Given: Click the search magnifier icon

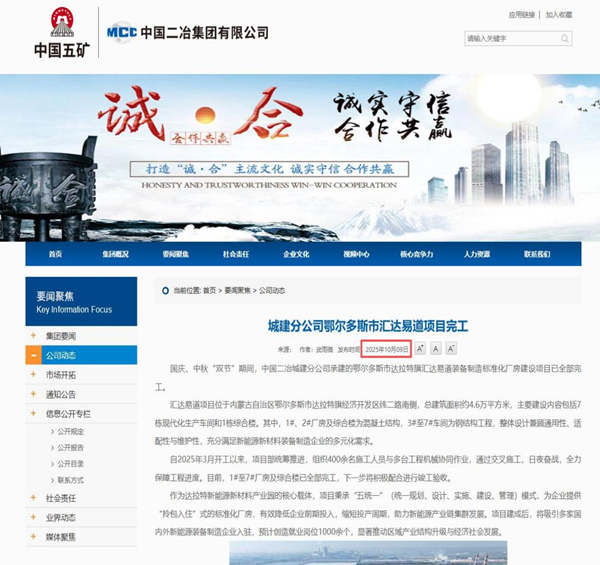Looking at the screenshot, I should pyautogui.click(x=566, y=39).
